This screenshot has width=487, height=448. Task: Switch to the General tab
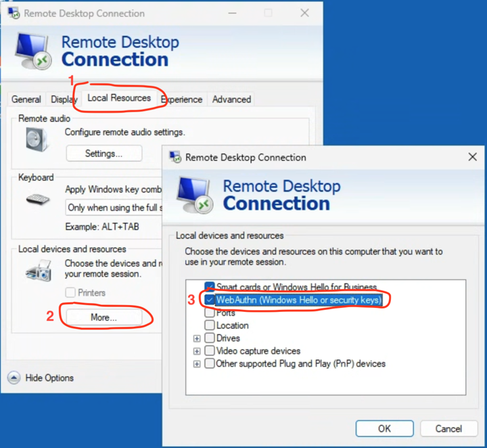[26, 99]
